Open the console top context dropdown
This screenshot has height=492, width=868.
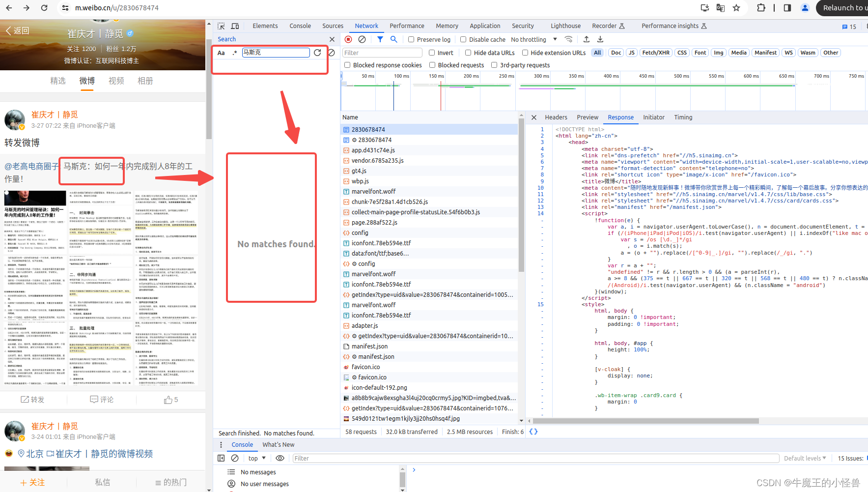(257, 458)
